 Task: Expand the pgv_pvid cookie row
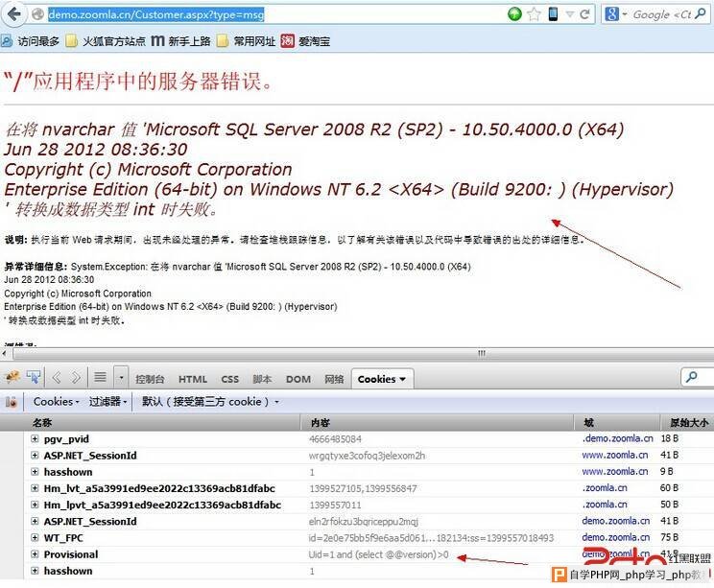35,438
